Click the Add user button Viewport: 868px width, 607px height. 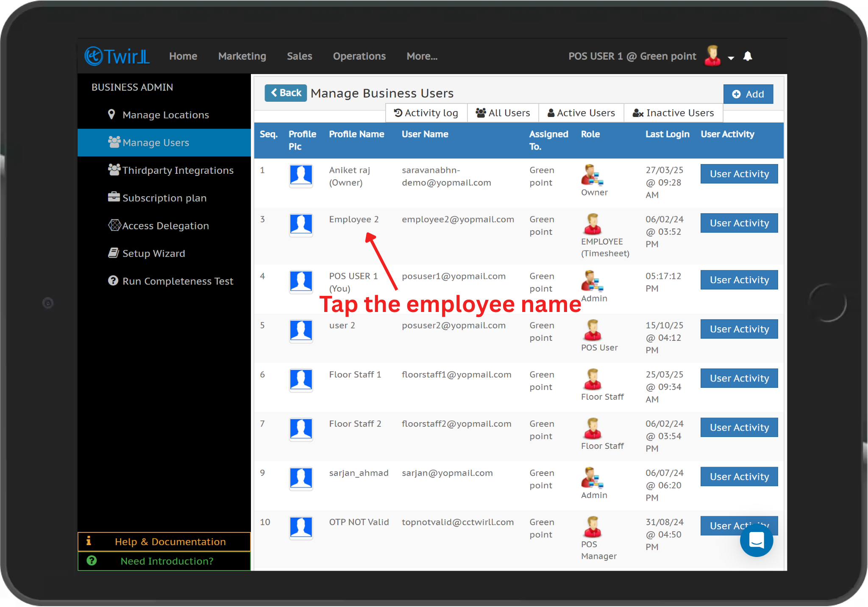pos(748,94)
